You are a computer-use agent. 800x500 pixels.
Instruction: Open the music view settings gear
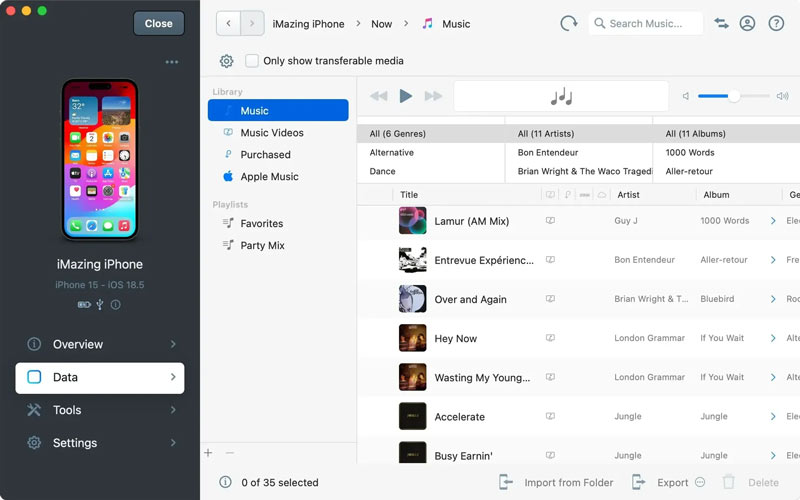227,61
